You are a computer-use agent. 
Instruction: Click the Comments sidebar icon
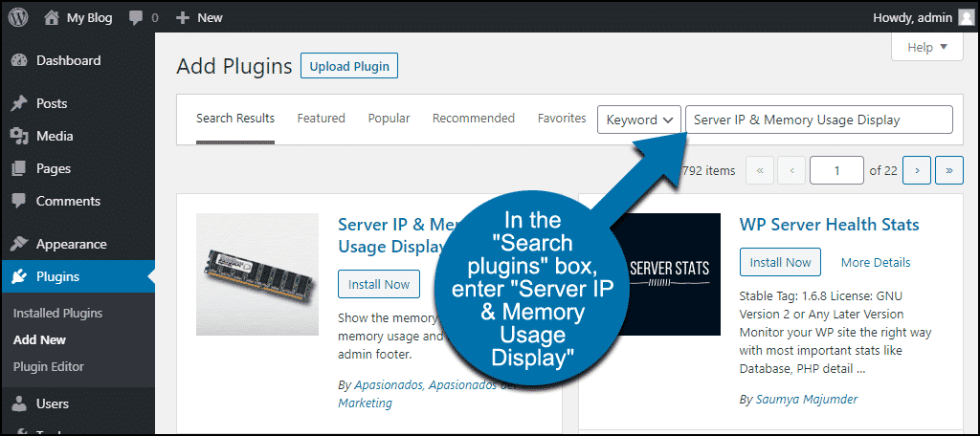coord(19,201)
